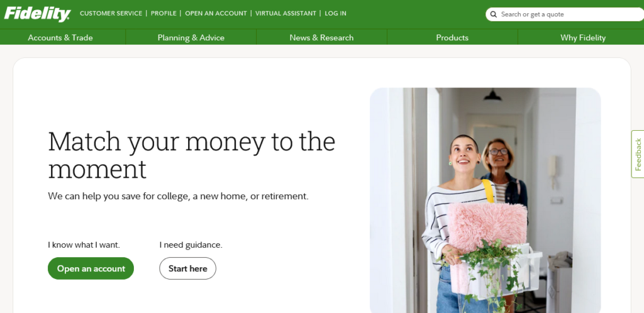This screenshot has height=313, width=644.
Task: Click the Fidelity logo
Action: 37,14
